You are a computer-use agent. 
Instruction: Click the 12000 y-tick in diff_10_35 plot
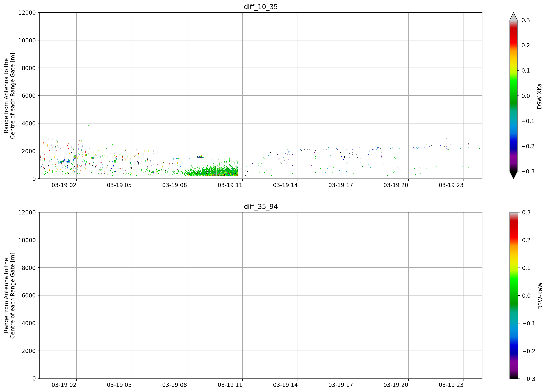pyautogui.click(x=27, y=12)
